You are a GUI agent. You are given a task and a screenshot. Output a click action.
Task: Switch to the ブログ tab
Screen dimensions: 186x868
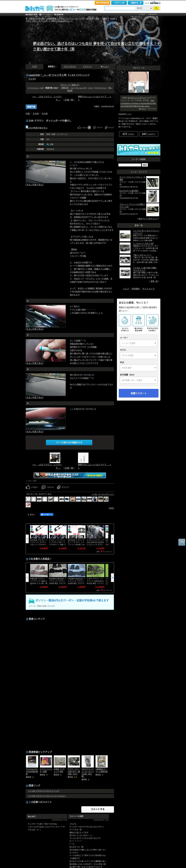coord(34,66)
